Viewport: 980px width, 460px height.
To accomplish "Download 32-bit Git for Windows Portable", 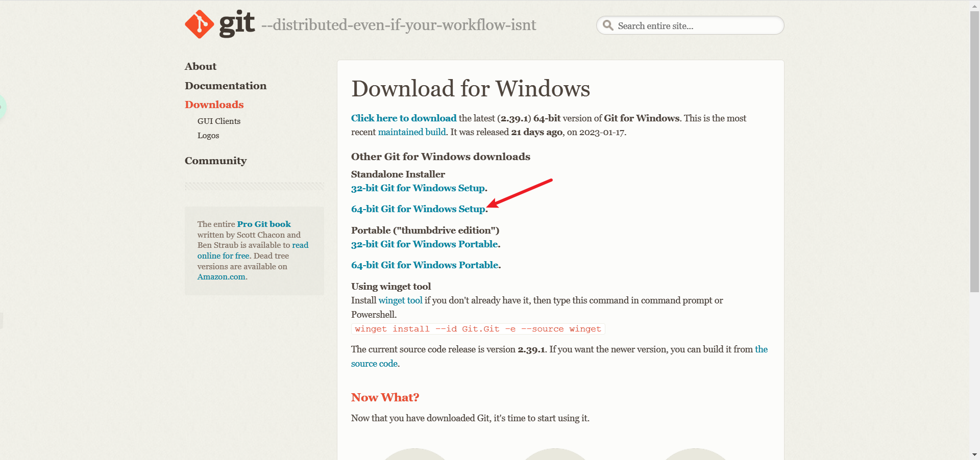I will [x=425, y=244].
